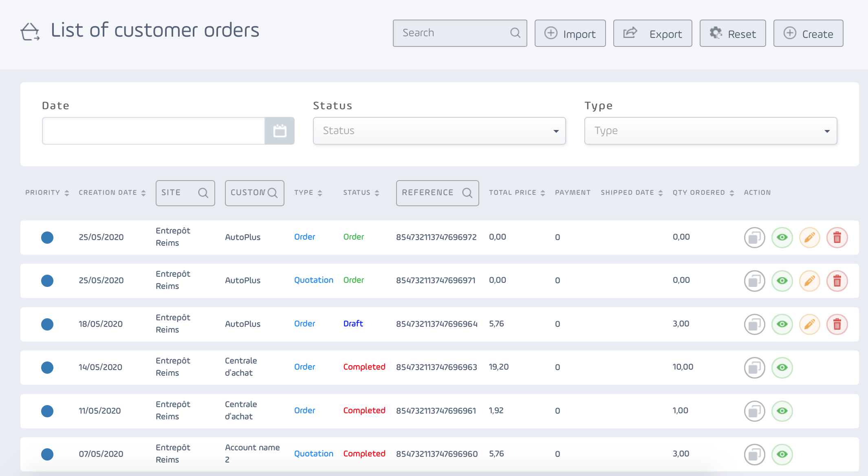868x476 pixels.
Task: Click quantity ordered 10,00
Action: coord(683,367)
